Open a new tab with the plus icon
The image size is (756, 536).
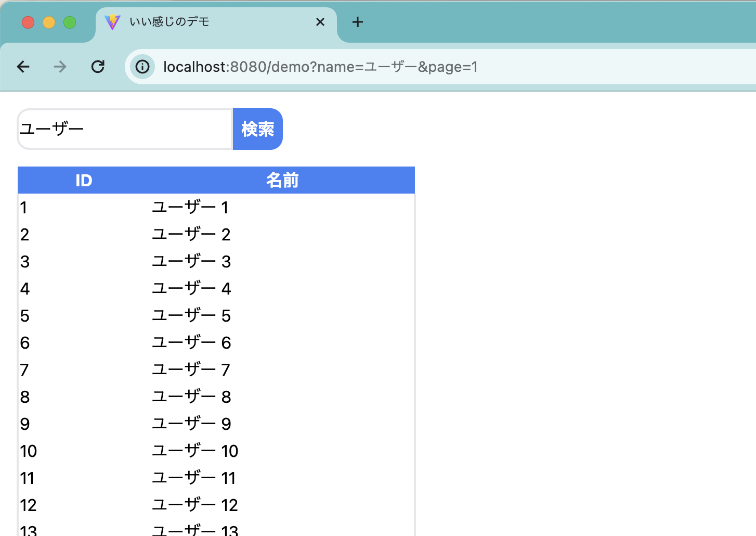point(357,22)
